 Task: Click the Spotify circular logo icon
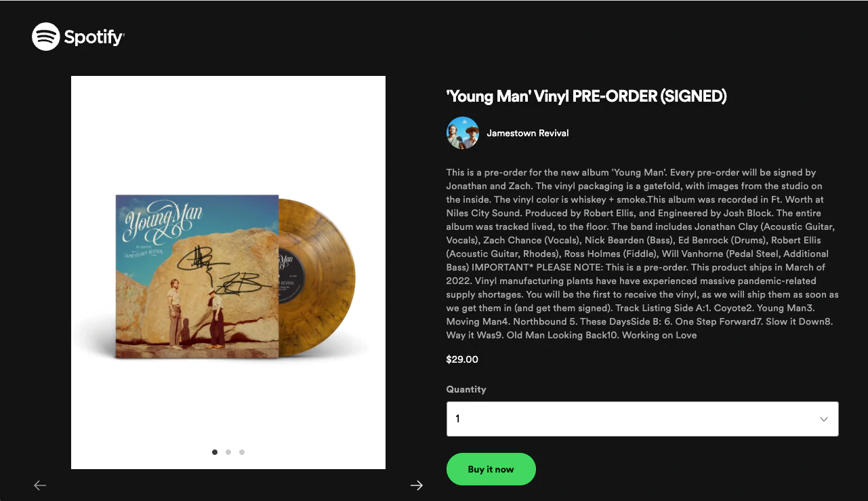pos(46,37)
